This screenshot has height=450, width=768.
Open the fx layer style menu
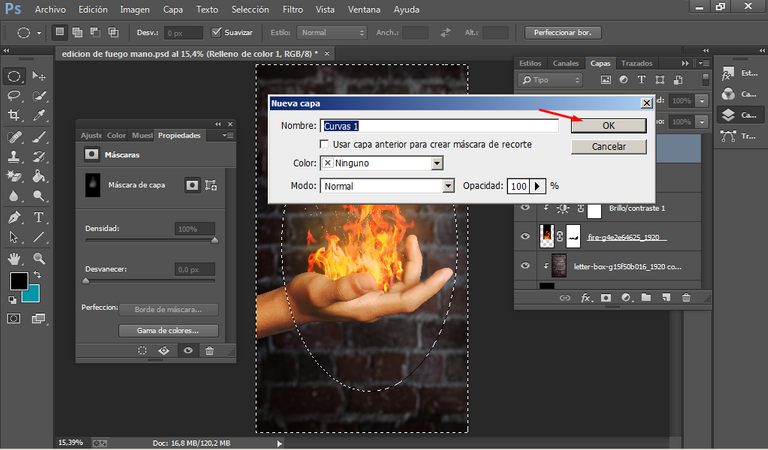pyautogui.click(x=586, y=297)
